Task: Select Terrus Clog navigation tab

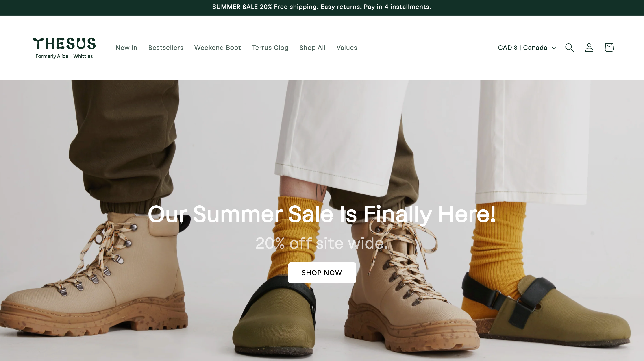Action: [x=270, y=47]
